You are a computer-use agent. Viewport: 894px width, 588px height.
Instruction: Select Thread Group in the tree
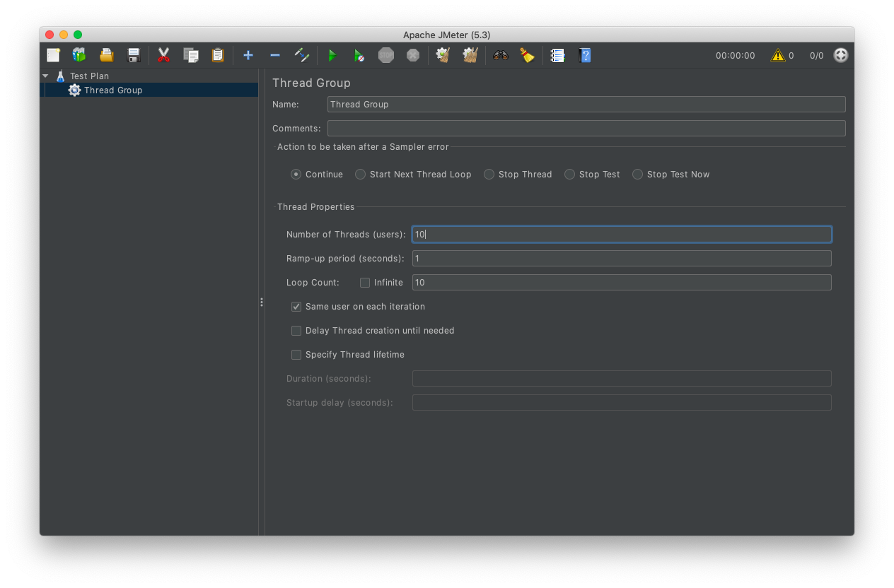pos(113,90)
